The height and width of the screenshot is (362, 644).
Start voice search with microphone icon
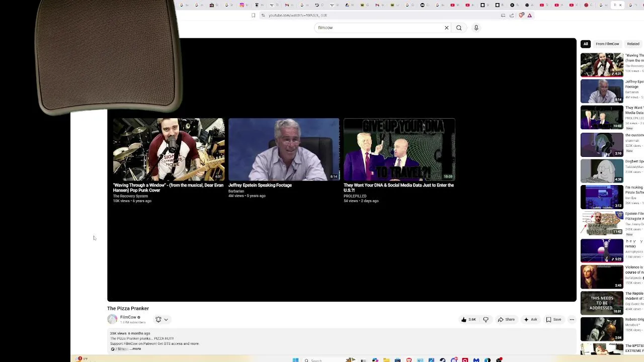click(476, 28)
